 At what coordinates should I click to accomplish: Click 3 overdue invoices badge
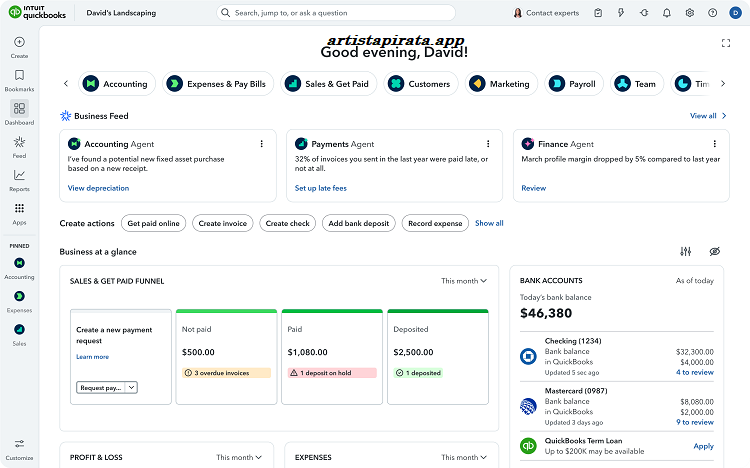point(226,373)
